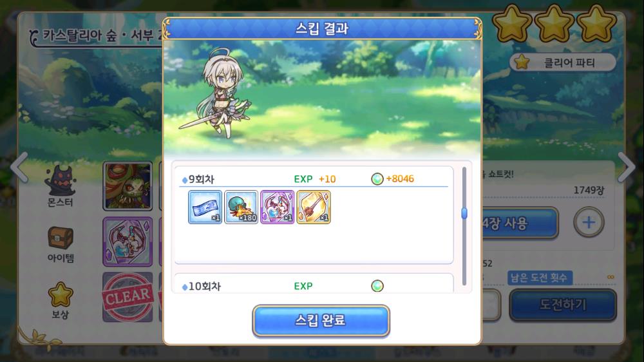The image size is (644, 362).
Task: Click the CLEAR stamped reward thumbnail
Action: pyautogui.click(x=128, y=297)
